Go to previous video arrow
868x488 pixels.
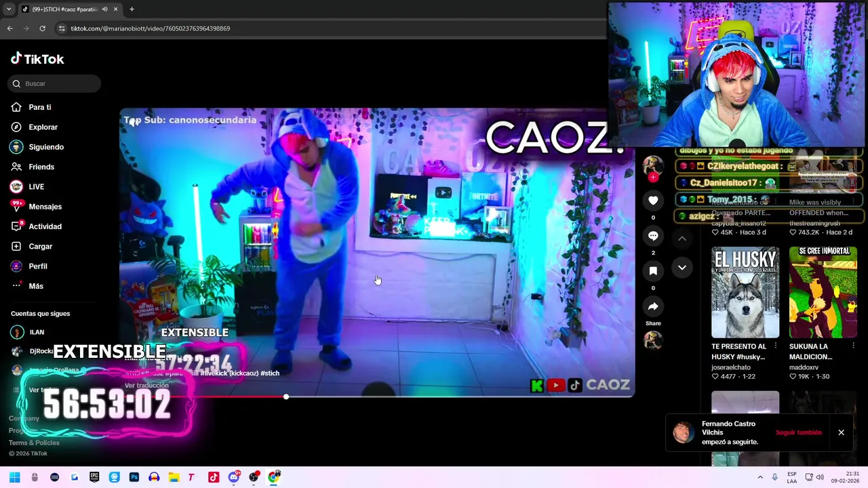point(682,239)
